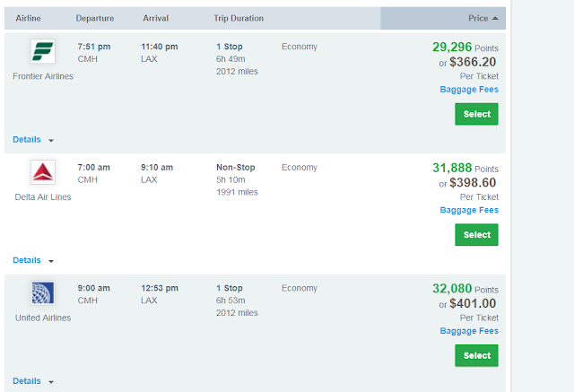Open Baggage Fees for Frontier flight
The width and height of the screenshot is (574, 392).
pyautogui.click(x=469, y=90)
